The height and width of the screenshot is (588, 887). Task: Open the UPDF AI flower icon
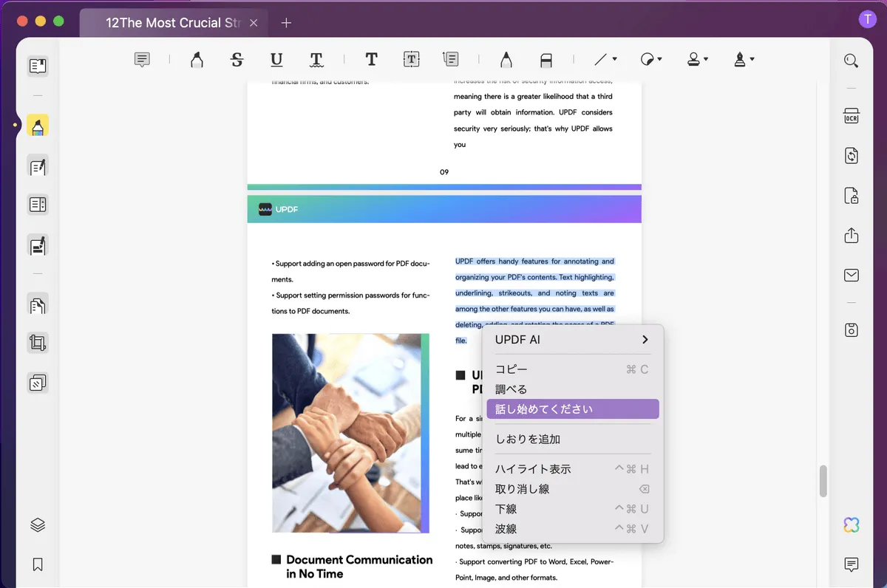(852, 525)
